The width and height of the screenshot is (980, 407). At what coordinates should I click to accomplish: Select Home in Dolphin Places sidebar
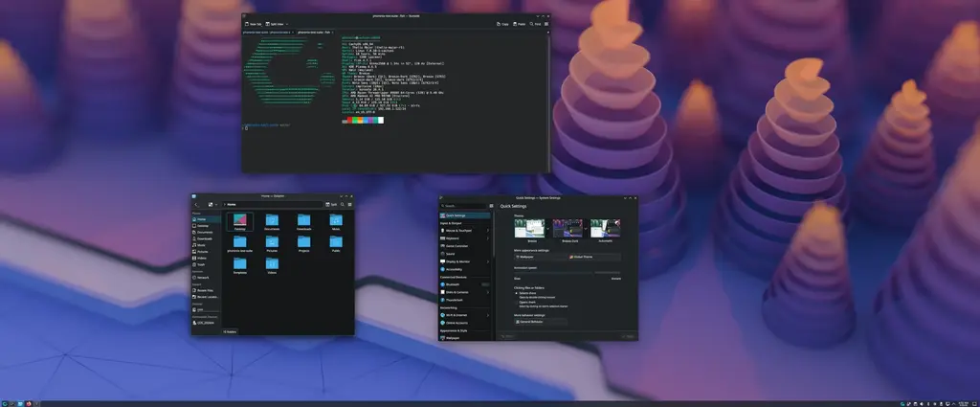pos(206,219)
